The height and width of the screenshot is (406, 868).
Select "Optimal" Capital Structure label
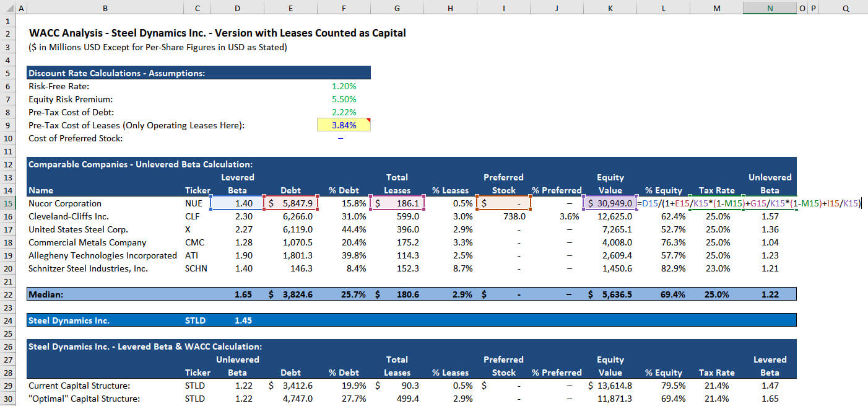pyautogui.click(x=84, y=399)
